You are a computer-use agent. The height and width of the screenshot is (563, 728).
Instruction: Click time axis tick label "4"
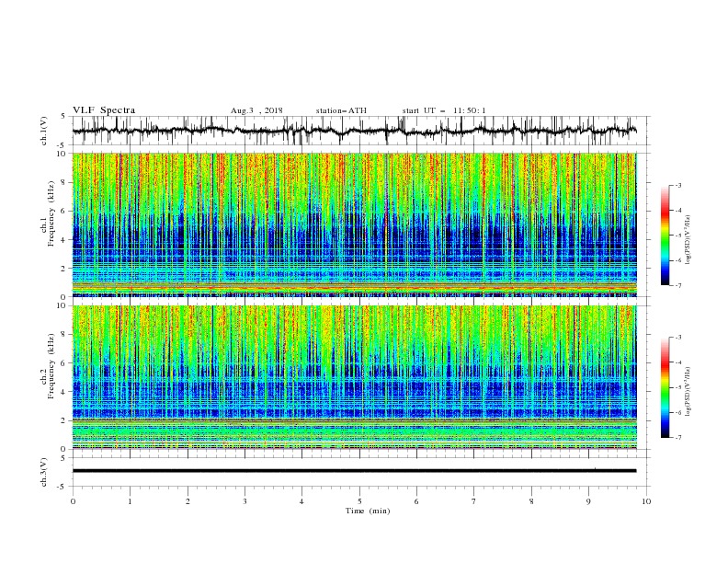point(302,501)
